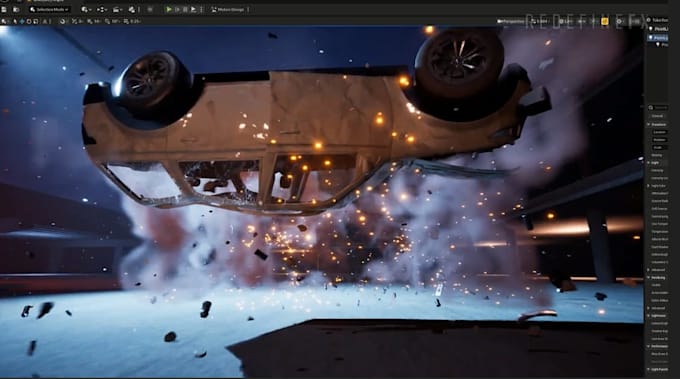
Task: Click the Motion Design toolbar button
Action: click(x=228, y=10)
